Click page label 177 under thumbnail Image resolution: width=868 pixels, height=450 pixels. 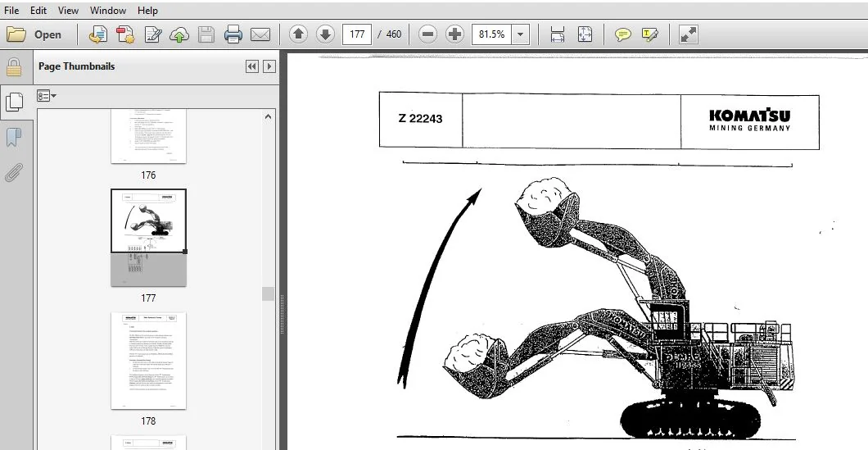coord(148,298)
